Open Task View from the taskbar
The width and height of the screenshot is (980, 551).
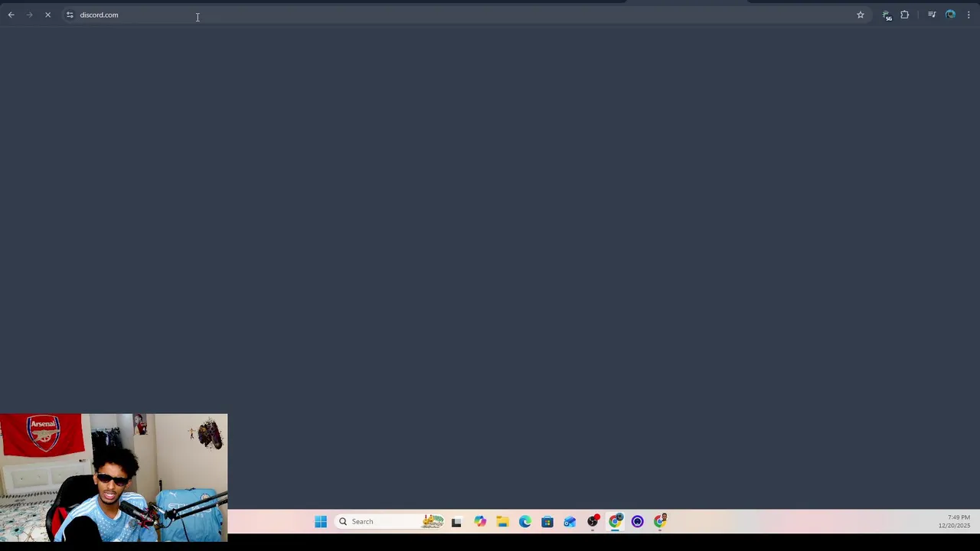click(456, 522)
